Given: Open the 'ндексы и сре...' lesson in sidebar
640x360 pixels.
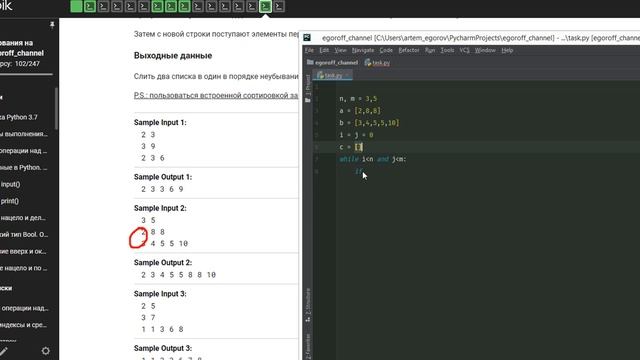Looking at the screenshot, I should coord(24,325).
